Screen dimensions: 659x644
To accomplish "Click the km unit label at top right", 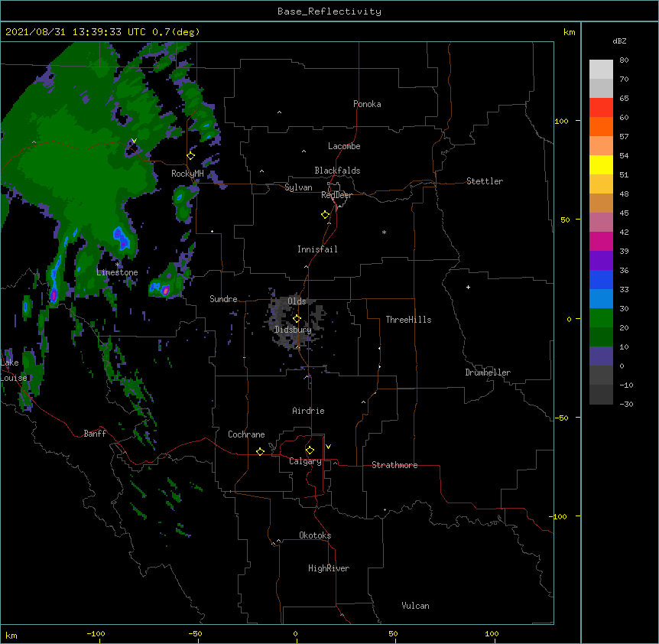I will coord(569,32).
